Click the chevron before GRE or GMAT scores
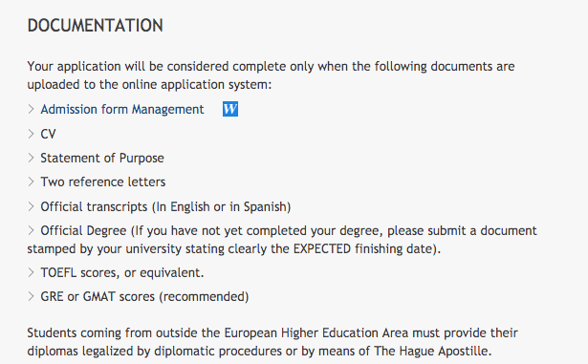Screen dimensions: 588x364 click(31, 296)
